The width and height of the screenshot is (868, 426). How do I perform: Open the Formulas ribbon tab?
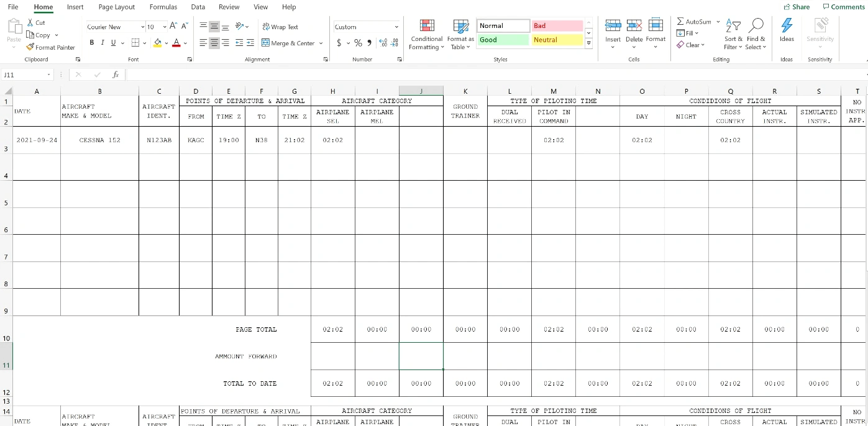(163, 7)
